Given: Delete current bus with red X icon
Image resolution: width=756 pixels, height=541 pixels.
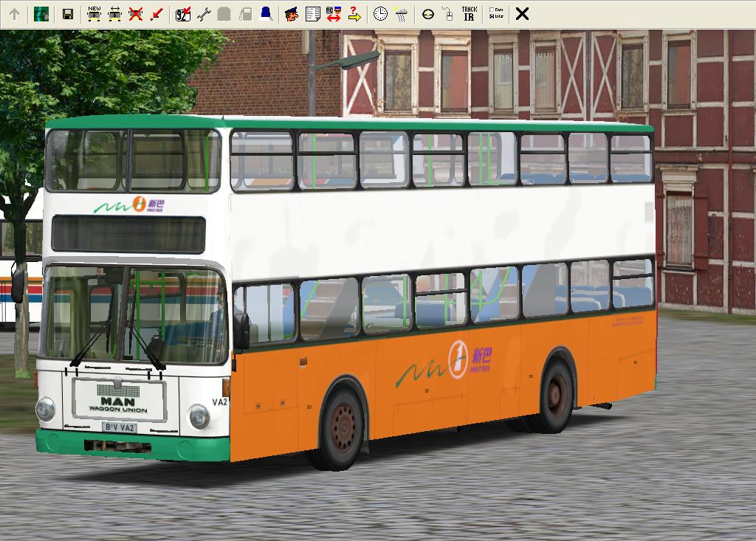Looking at the screenshot, I should (136, 14).
